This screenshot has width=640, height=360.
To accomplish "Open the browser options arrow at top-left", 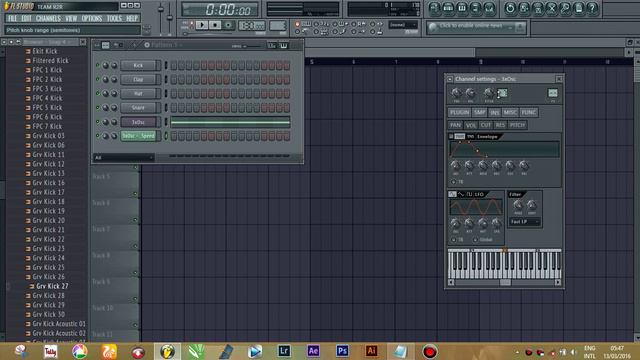I will (x=4, y=42).
